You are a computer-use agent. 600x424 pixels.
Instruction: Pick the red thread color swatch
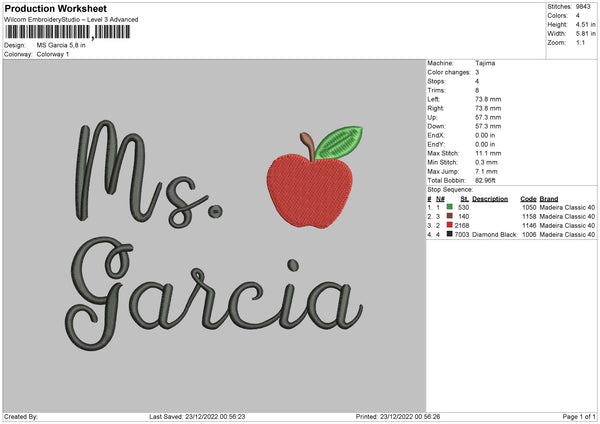point(450,225)
